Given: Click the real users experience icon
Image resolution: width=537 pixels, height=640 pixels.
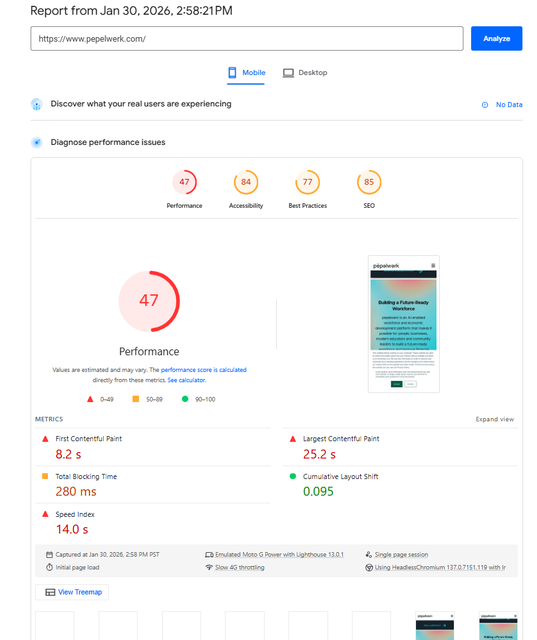Looking at the screenshot, I should [x=37, y=104].
